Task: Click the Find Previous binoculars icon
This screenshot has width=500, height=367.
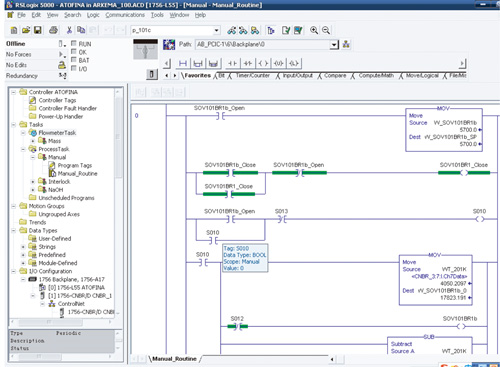Action: (231, 30)
